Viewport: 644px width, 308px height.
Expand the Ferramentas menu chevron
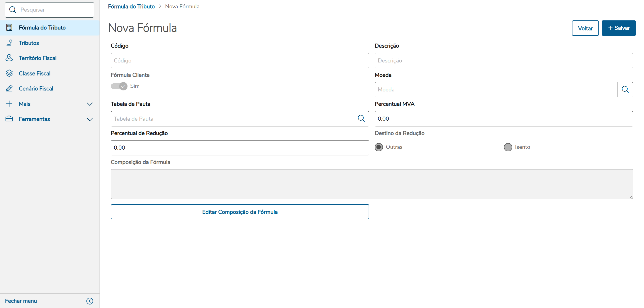coord(90,119)
